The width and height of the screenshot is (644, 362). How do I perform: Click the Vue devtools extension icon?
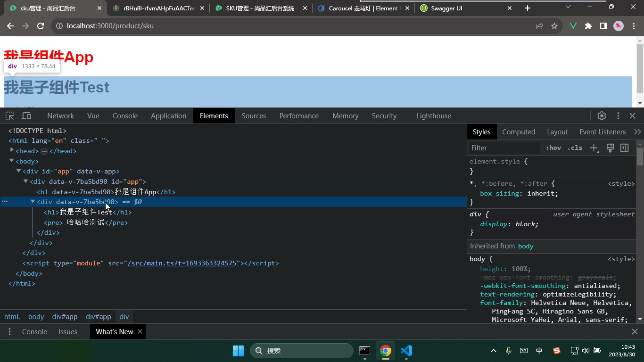[573, 26]
